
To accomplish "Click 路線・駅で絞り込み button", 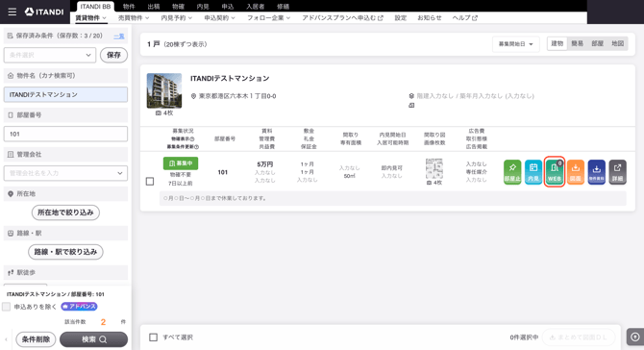I will pyautogui.click(x=65, y=252).
